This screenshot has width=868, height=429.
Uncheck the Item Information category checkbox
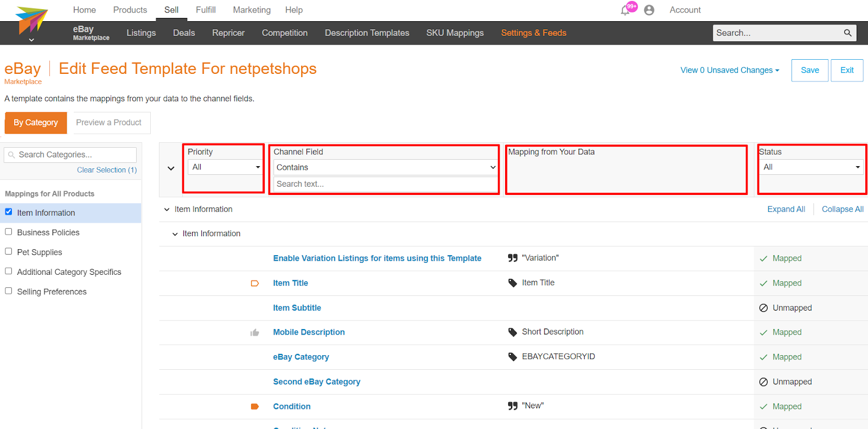[9, 212]
